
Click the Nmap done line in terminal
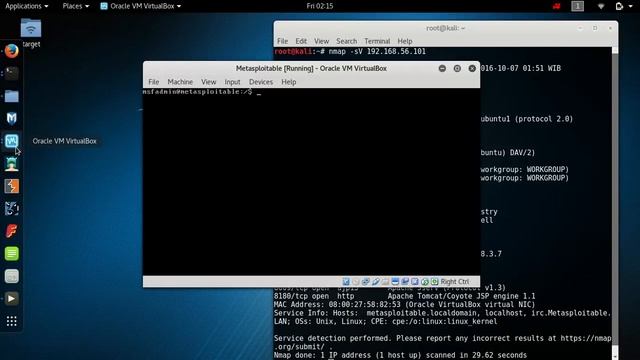pos(400,355)
